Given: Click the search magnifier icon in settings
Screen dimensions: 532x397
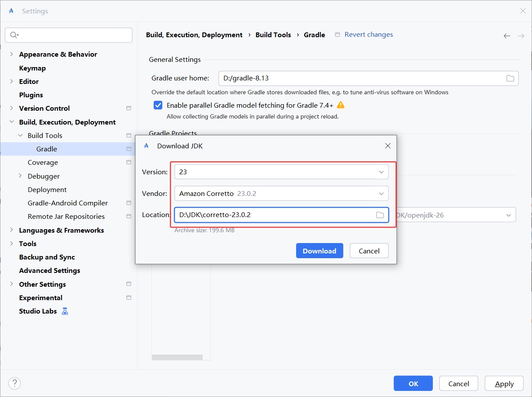Looking at the screenshot, I should point(14,35).
